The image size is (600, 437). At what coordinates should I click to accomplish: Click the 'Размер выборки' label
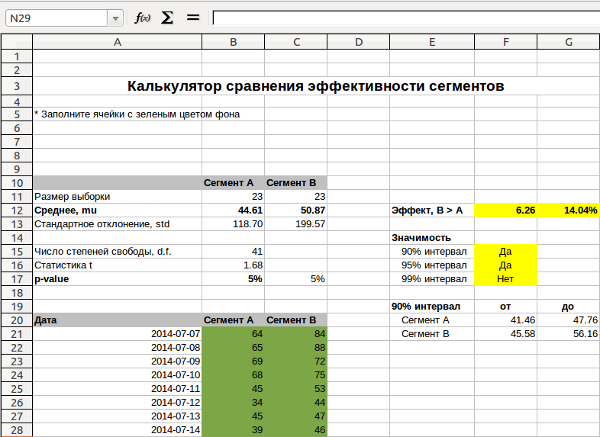pyautogui.click(x=72, y=197)
